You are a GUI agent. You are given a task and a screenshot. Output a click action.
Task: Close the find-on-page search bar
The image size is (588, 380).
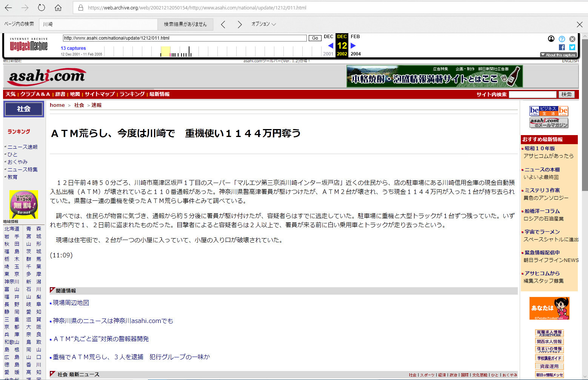tap(579, 25)
